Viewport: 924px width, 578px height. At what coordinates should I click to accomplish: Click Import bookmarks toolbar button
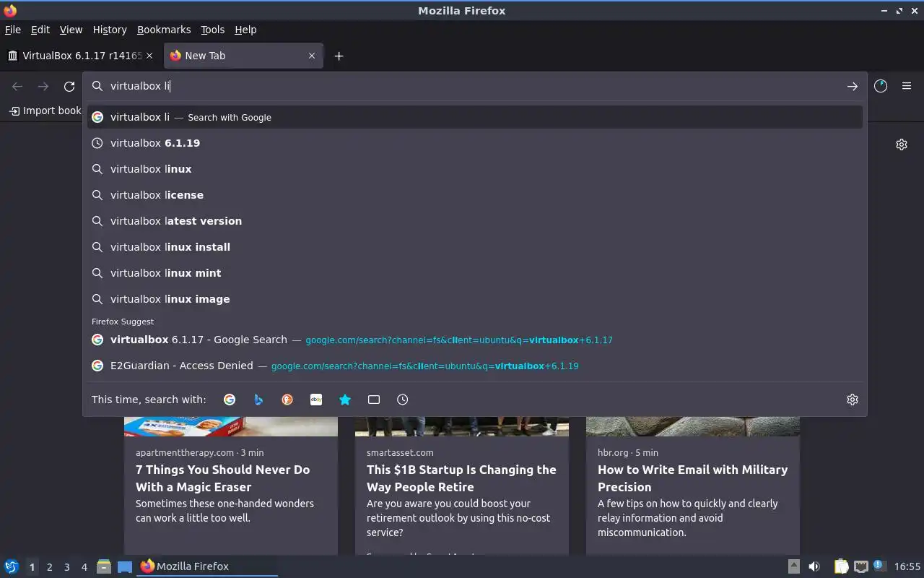click(45, 111)
